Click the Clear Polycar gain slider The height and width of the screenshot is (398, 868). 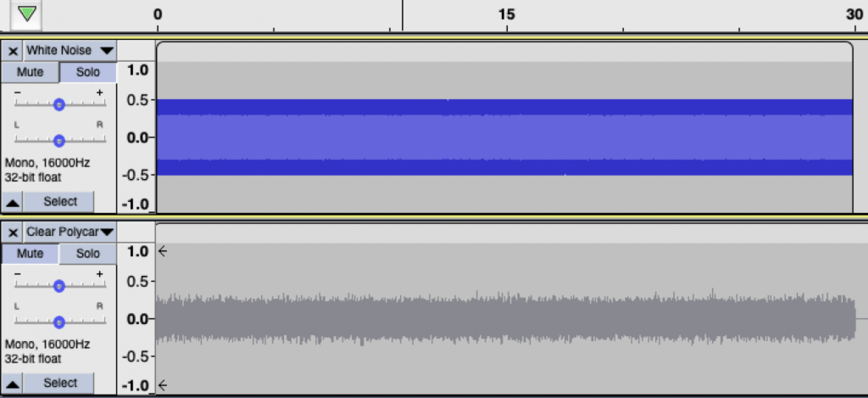tap(59, 285)
